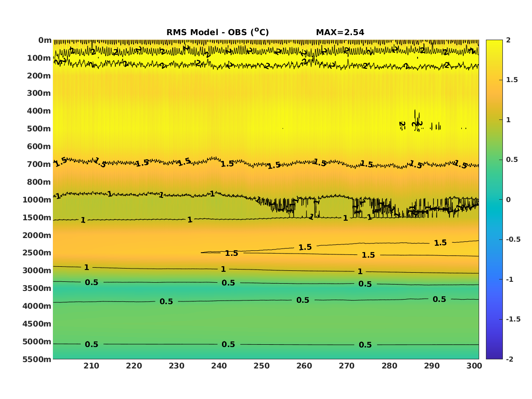Click the '200m' depth axis label

39,76
